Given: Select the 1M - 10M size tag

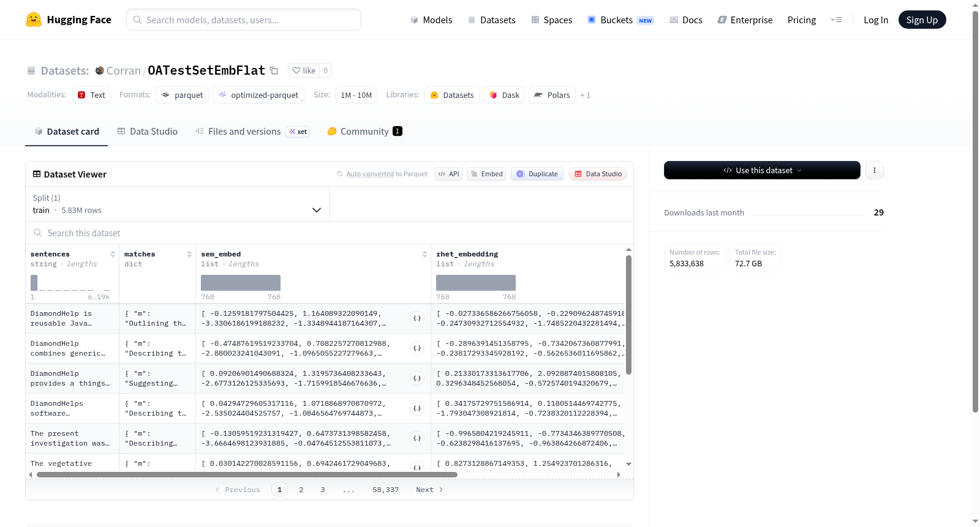Looking at the screenshot, I should pyautogui.click(x=356, y=95).
